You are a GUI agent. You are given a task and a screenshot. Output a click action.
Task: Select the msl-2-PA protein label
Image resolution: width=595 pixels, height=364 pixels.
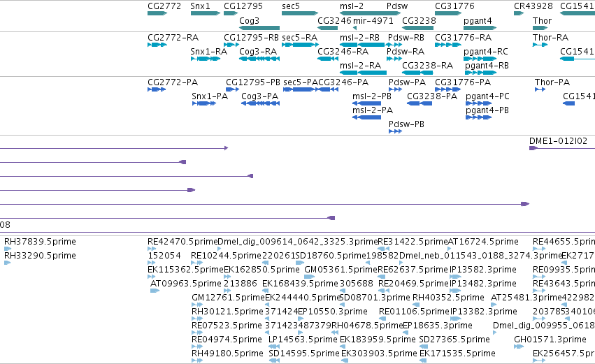pos(373,110)
